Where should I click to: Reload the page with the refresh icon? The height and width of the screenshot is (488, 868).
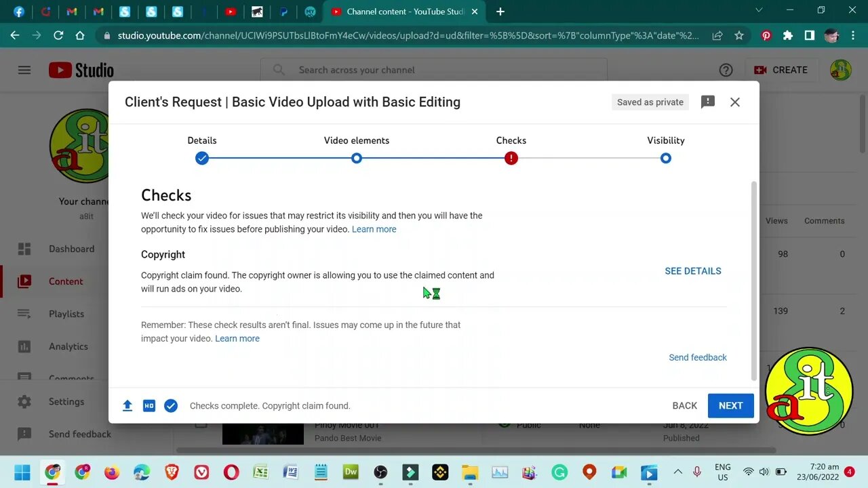[58, 35]
